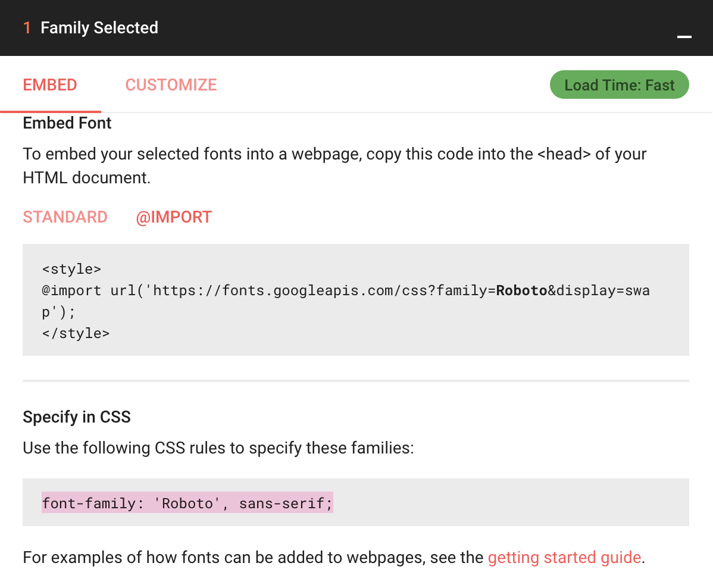Open the getting started guide link
The width and height of the screenshot is (713, 588).
564,557
